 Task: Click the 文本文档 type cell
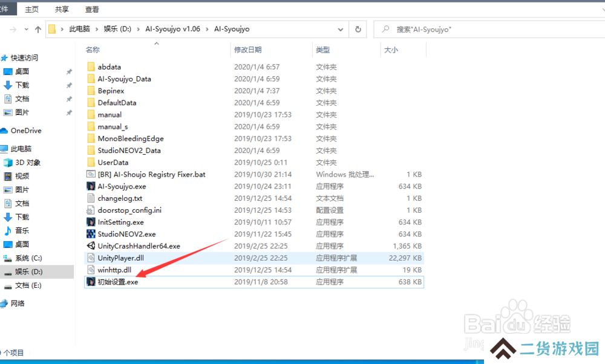click(x=330, y=198)
